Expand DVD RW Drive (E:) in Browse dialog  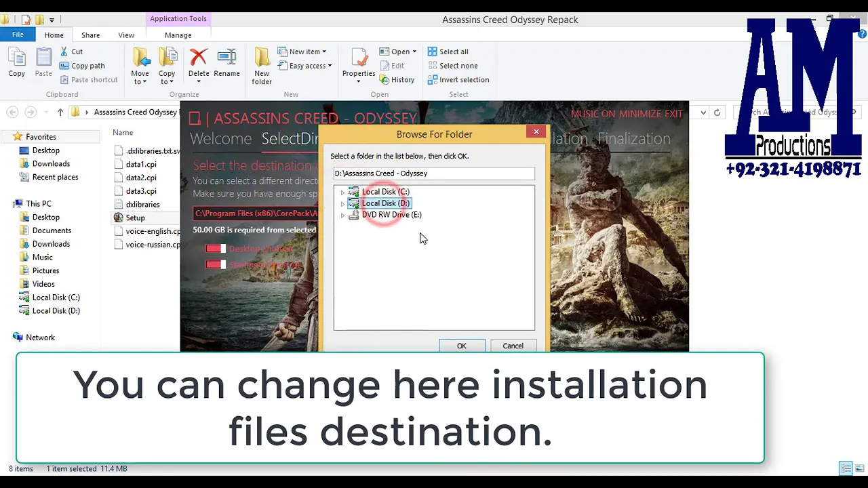coord(342,216)
